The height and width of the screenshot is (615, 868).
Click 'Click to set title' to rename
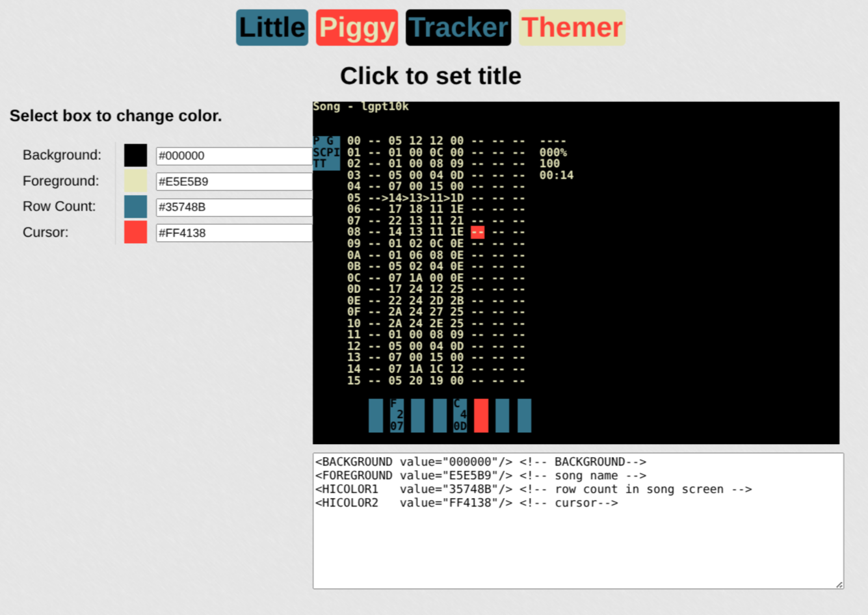coord(430,75)
